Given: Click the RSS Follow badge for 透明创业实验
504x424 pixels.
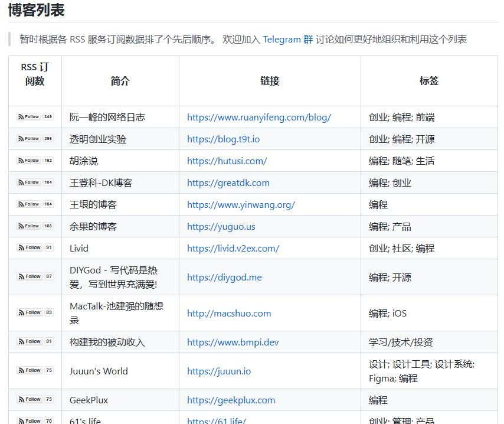Looking at the screenshot, I should pos(35,138).
